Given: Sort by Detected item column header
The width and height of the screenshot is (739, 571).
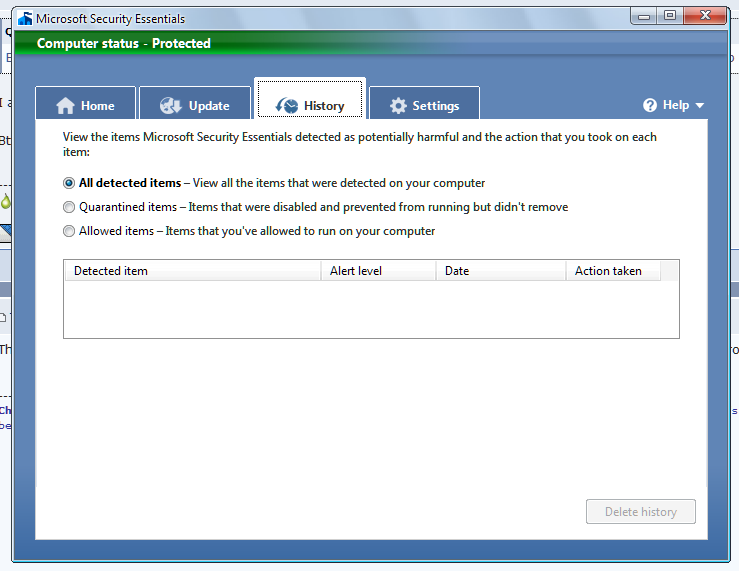Looking at the screenshot, I should (x=193, y=271).
